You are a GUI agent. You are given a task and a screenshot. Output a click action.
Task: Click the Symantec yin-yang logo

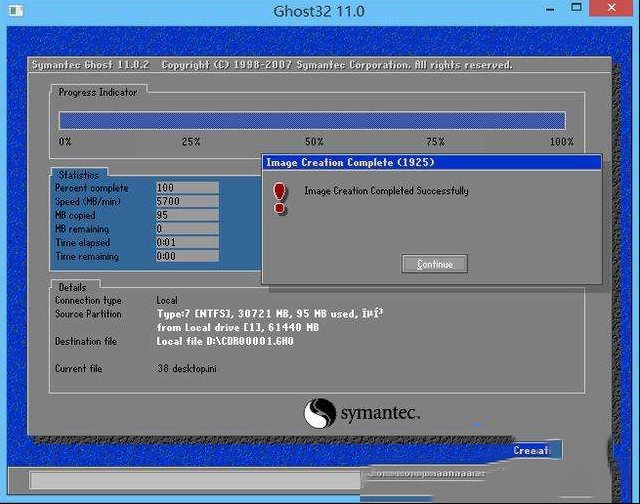(320, 413)
